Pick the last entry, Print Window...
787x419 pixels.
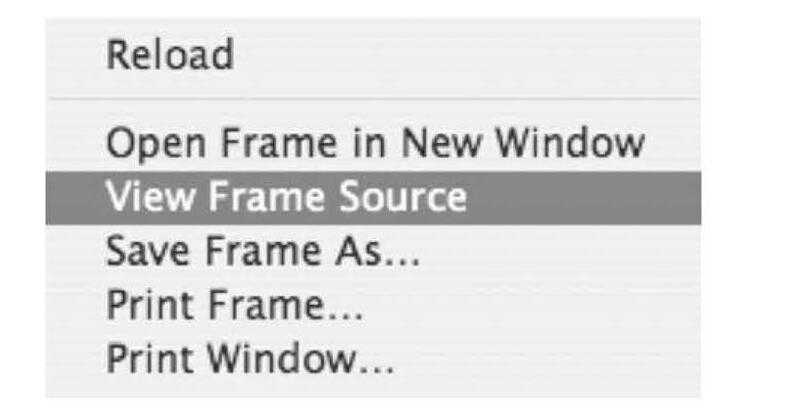pyautogui.click(x=250, y=357)
